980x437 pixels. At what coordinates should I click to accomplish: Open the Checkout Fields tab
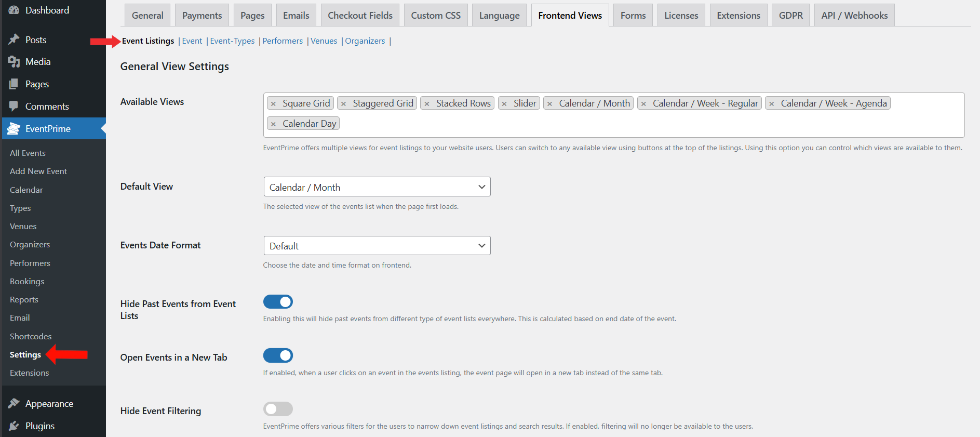coord(360,16)
